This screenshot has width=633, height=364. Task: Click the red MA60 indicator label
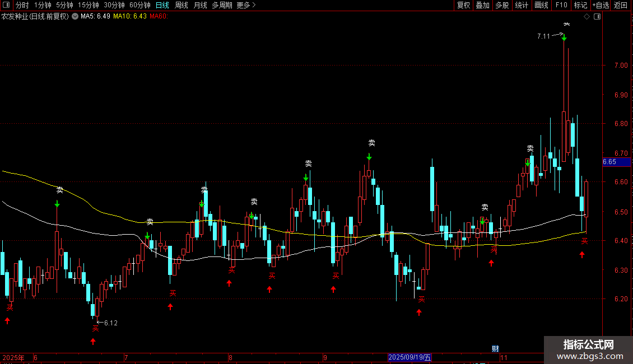[x=159, y=16]
